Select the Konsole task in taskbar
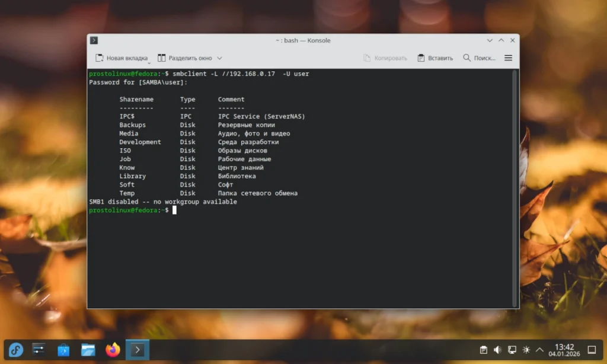607x364 pixels. (x=138, y=350)
